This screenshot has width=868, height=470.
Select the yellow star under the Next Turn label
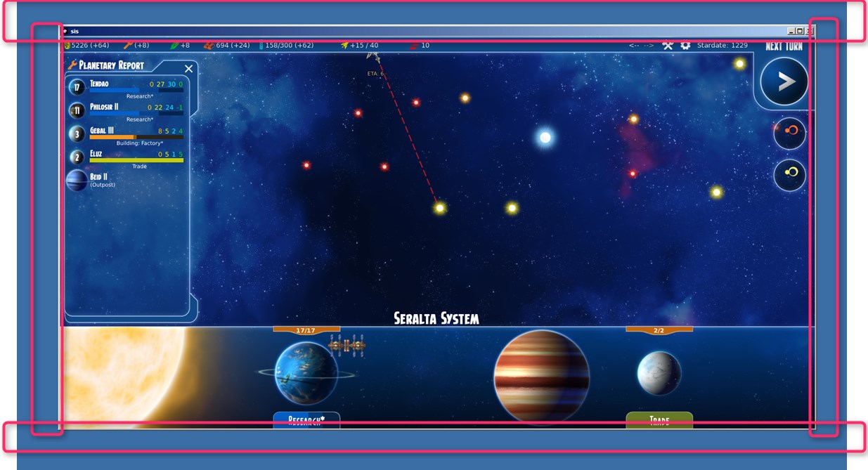pyautogui.click(x=739, y=64)
